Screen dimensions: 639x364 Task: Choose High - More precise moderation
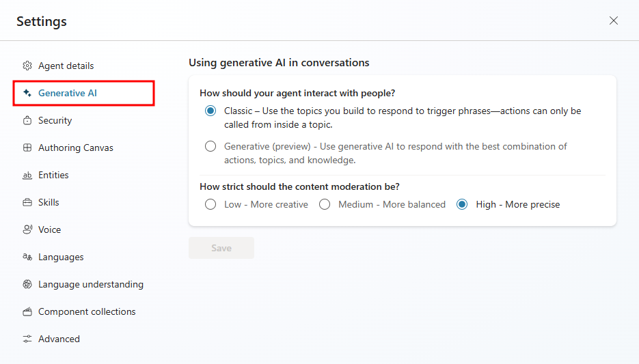click(462, 205)
